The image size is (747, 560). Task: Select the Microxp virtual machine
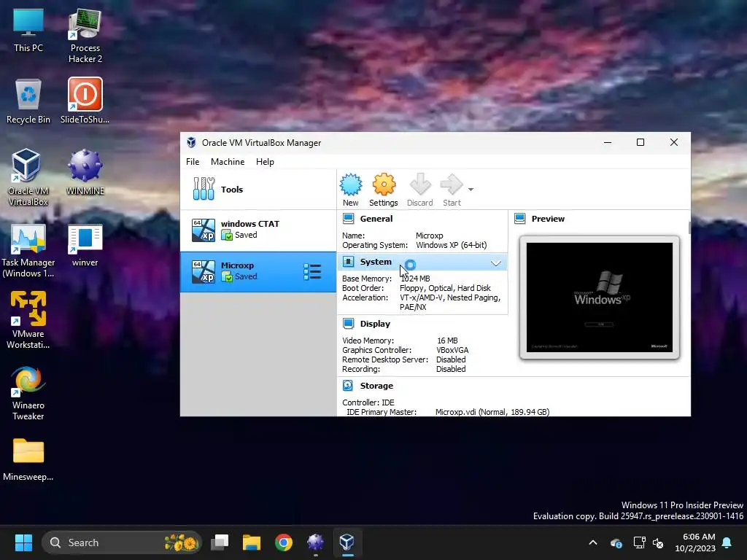pos(258,272)
